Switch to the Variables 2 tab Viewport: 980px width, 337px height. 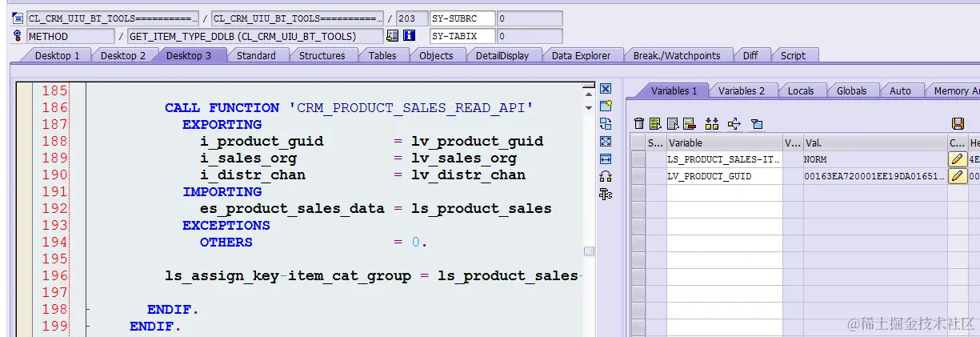(742, 90)
